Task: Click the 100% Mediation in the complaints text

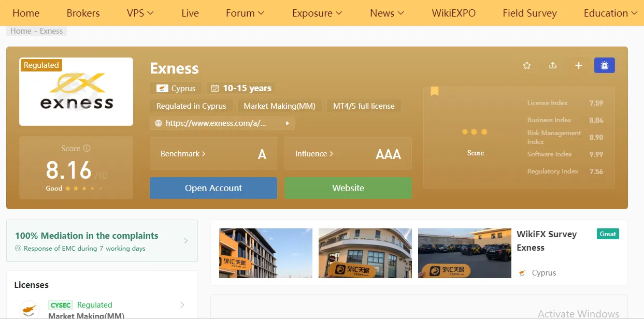Action: click(87, 236)
